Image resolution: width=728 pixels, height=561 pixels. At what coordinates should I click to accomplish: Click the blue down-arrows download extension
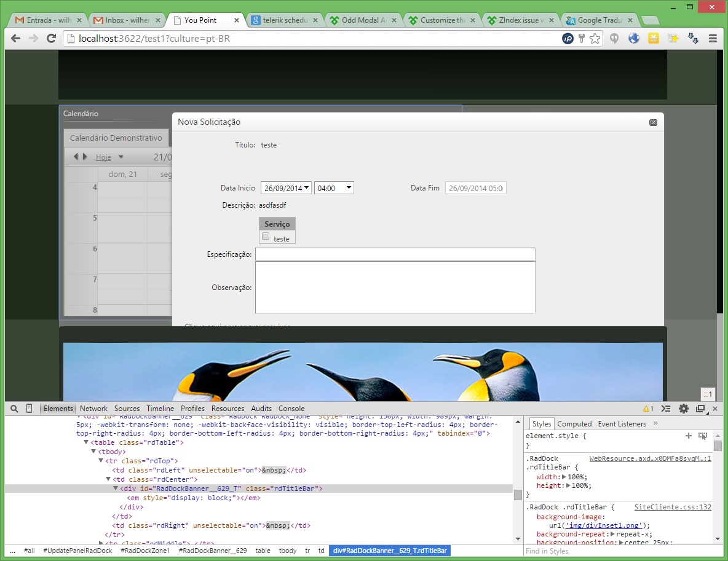(693, 39)
